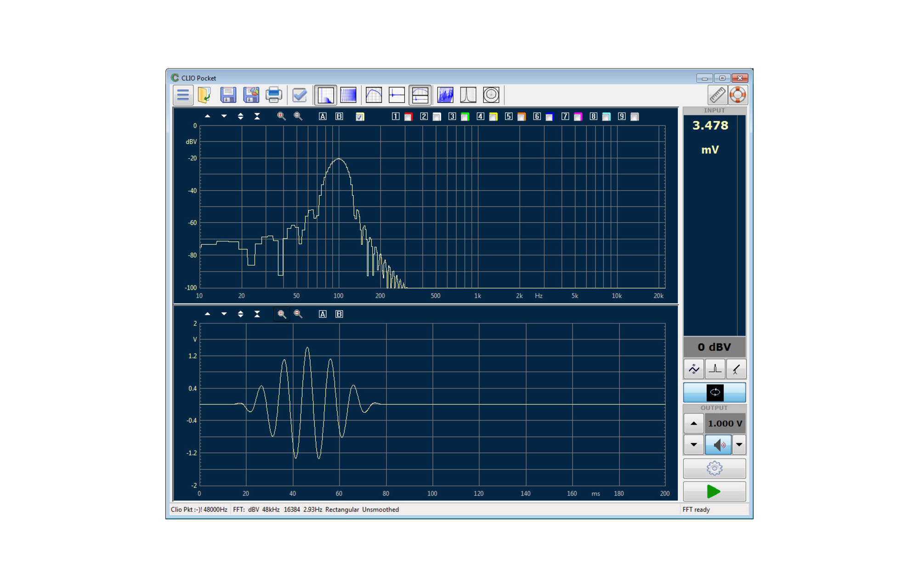Open help via the lifebuoy icon
Viewport: 919px width, 588px height.
tap(738, 95)
